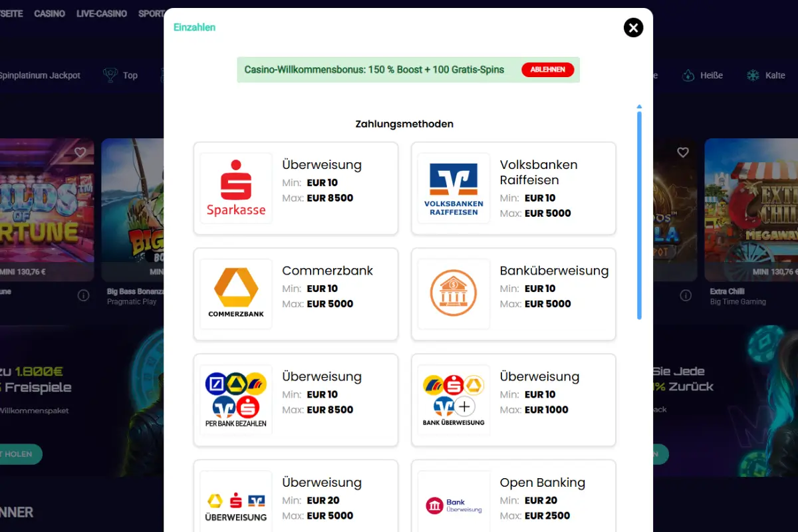Viewport: 798px width, 532px height.
Task: Select the three-bank Überweisung logo
Action: pyautogui.click(x=236, y=506)
